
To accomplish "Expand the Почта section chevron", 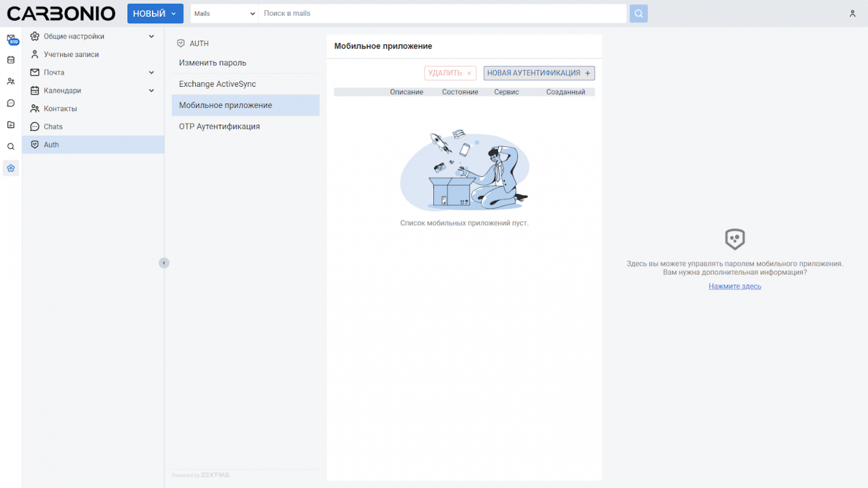I will (x=151, y=72).
